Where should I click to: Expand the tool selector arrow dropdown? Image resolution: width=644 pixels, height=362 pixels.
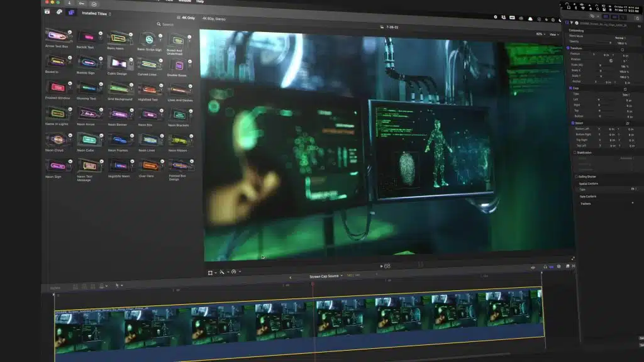point(121,286)
